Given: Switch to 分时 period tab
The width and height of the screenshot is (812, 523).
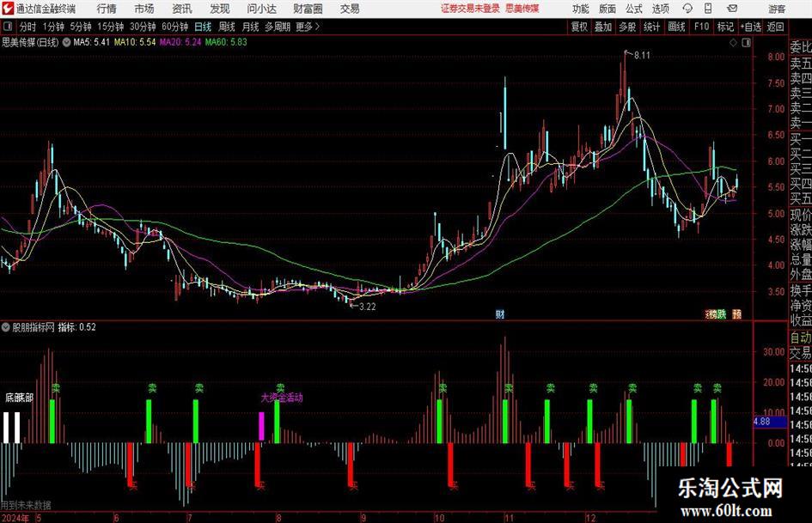Looking at the screenshot, I should [x=28, y=27].
